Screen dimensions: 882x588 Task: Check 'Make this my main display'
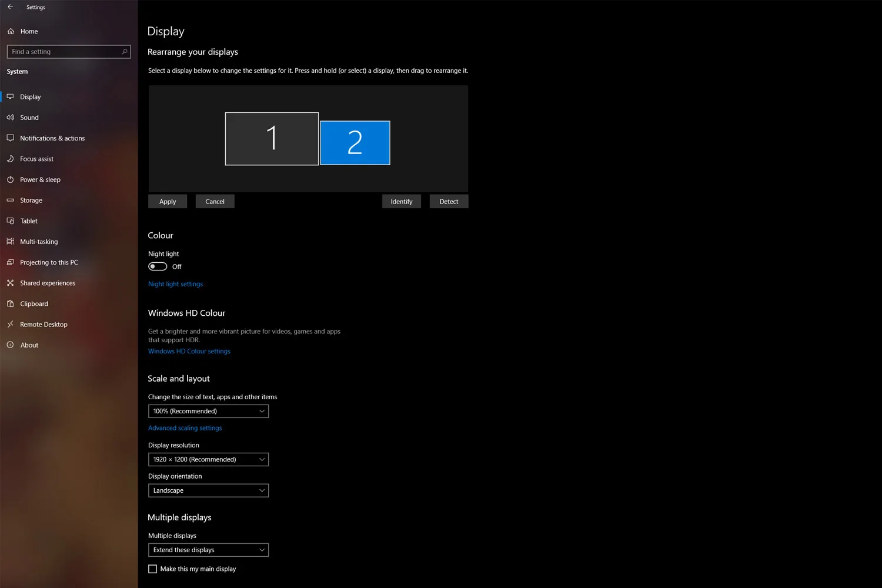click(x=153, y=569)
